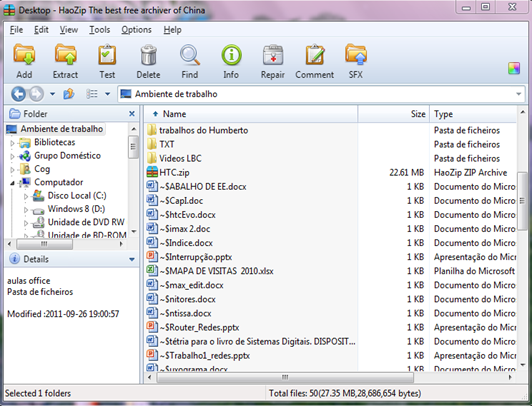Select the ~$ntissa.docx file

click(185, 313)
